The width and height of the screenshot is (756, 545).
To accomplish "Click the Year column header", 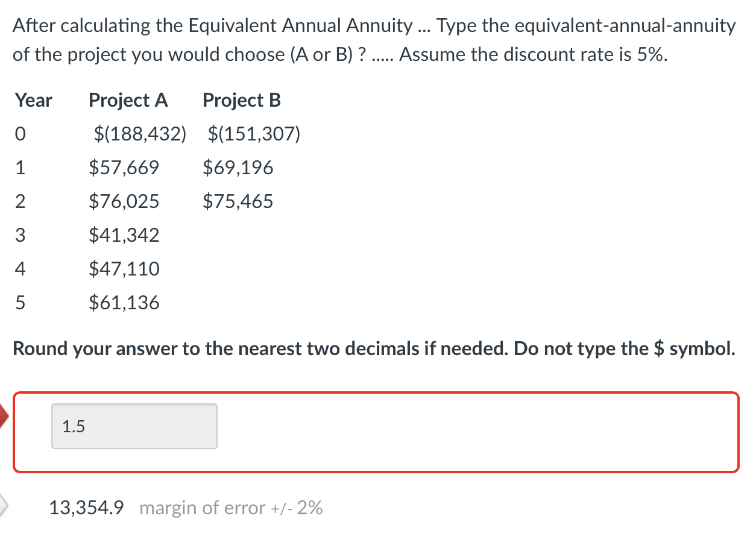I will coord(33,100).
